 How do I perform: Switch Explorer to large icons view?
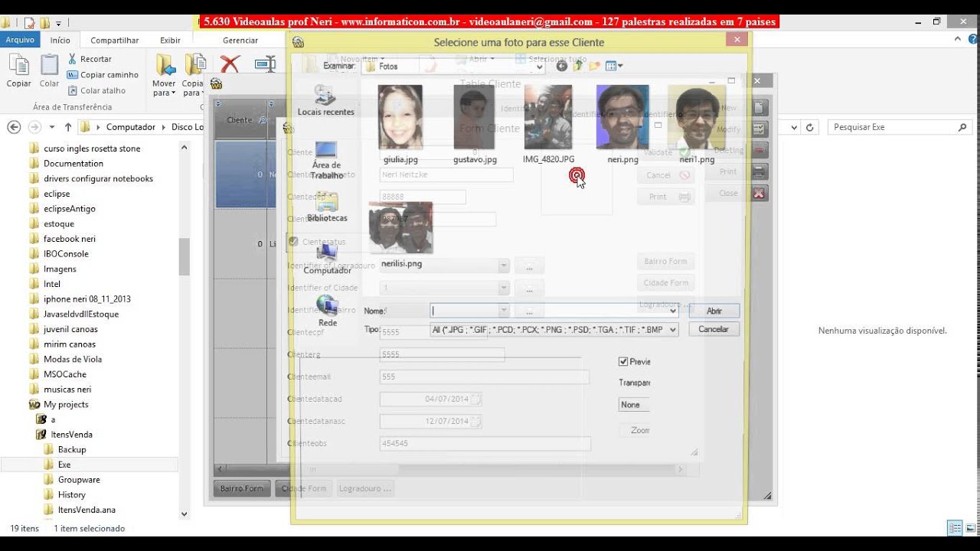coord(969,528)
